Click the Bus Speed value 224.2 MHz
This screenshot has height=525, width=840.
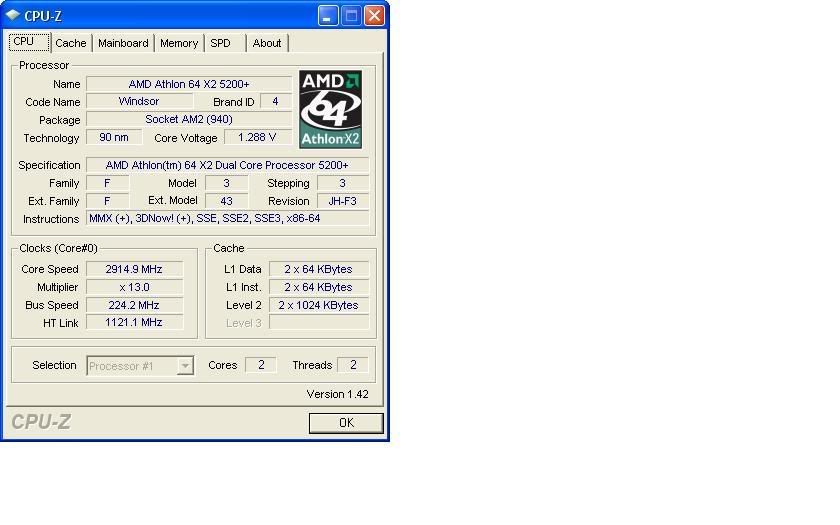pyautogui.click(x=134, y=305)
